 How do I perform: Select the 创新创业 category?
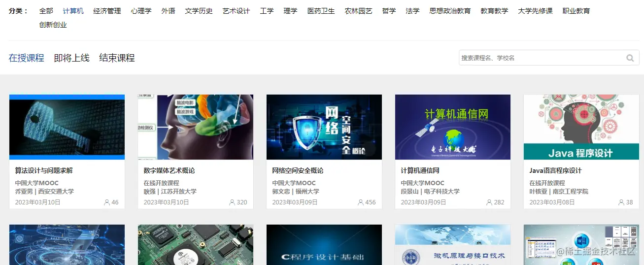pyautogui.click(x=53, y=25)
